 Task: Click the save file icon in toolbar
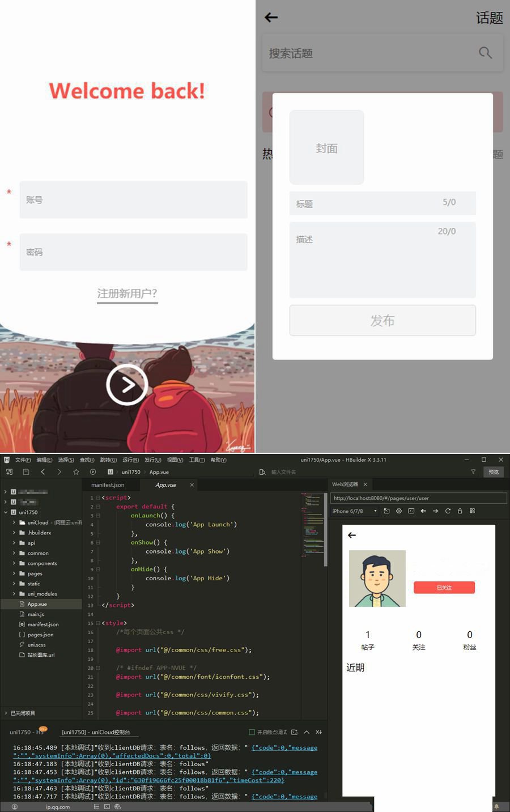[x=26, y=471]
